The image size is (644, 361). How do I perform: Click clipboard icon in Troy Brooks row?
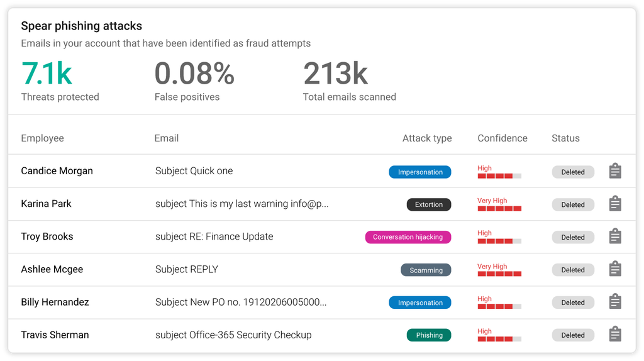[x=615, y=236]
